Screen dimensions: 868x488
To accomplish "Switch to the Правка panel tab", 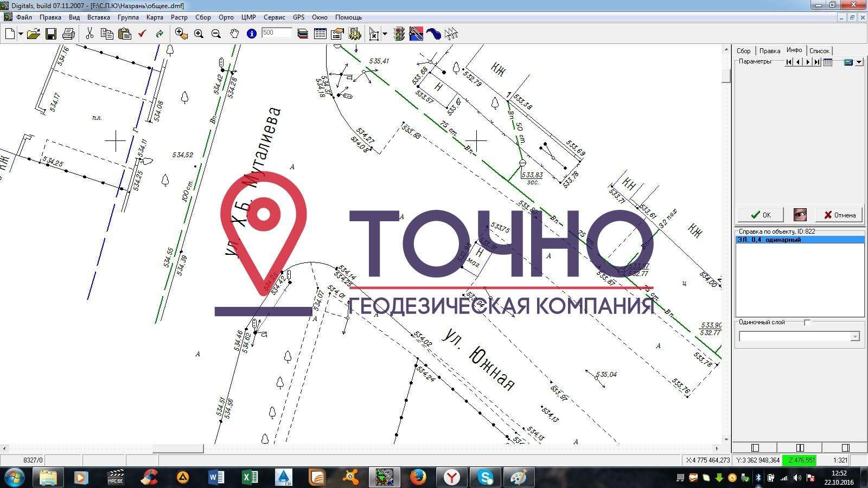I will coord(769,50).
